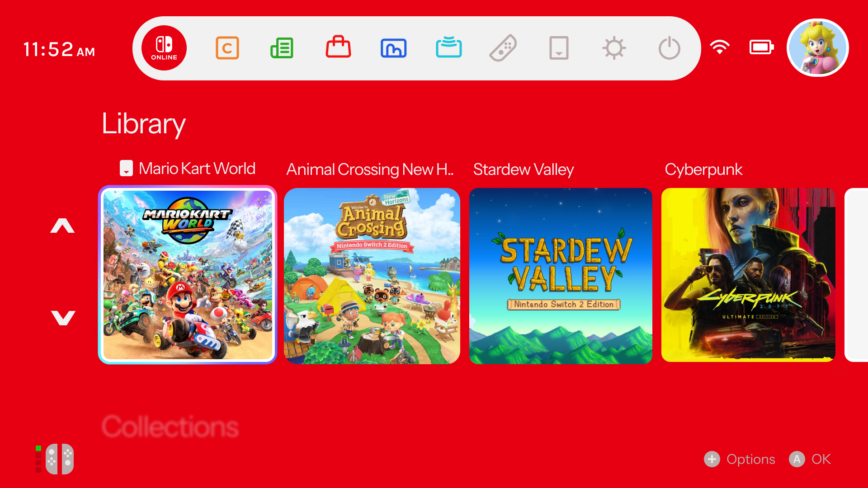
Task: Click the 11:52 AM clock
Action: coord(59,49)
